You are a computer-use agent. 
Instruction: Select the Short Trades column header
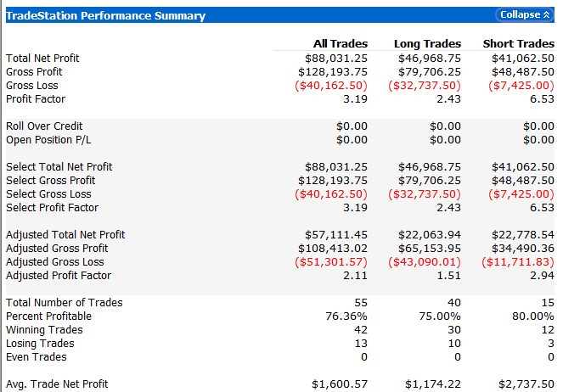[518, 43]
